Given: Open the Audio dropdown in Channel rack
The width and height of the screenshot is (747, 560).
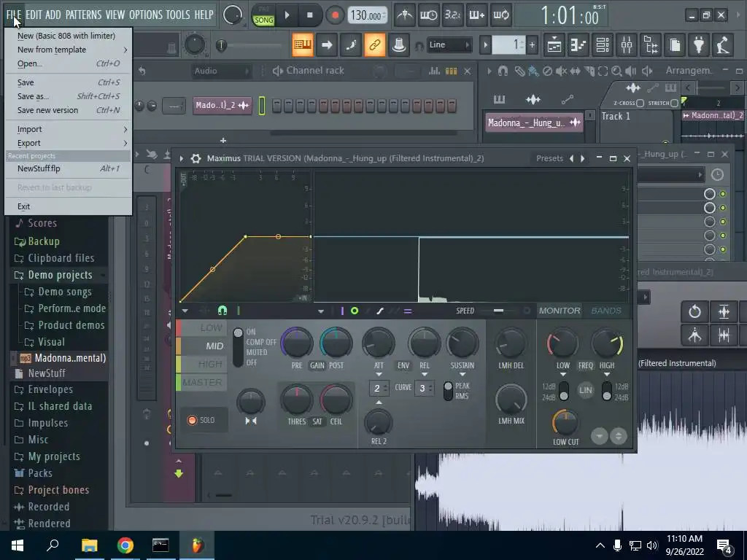Looking at the screenshot, I should pyautogui.click(x=221, y=71).
